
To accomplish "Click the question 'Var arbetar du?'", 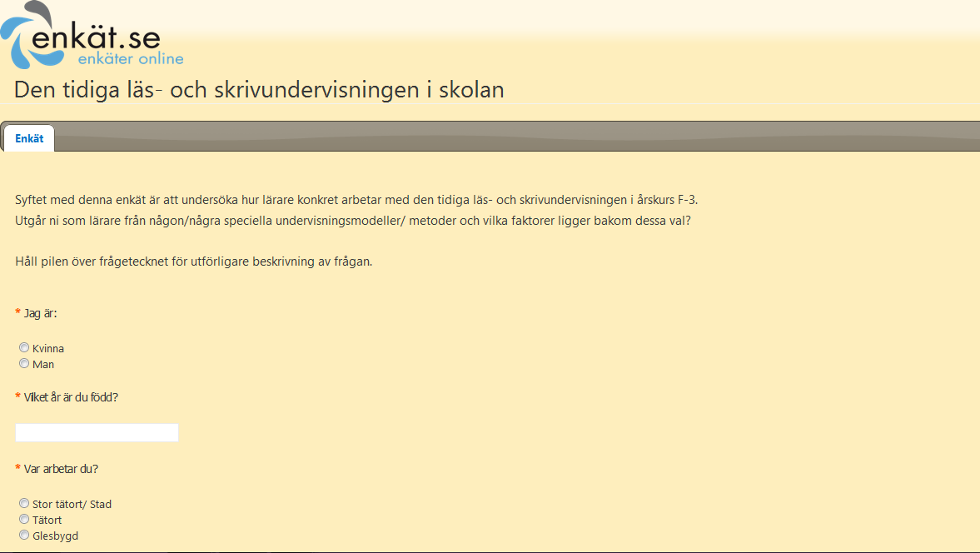I will click(61, 469).
